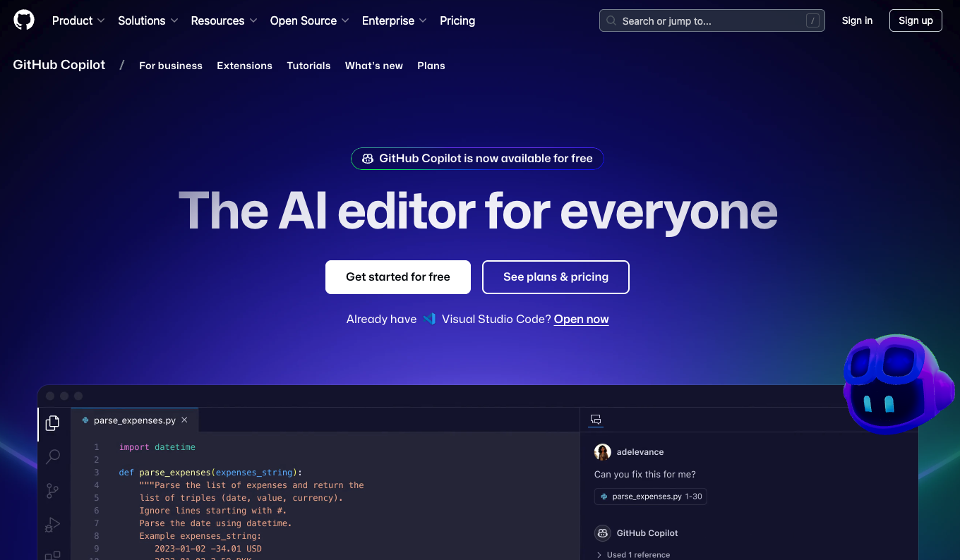Go to the Tutorials tab

[x=308, y=66]
